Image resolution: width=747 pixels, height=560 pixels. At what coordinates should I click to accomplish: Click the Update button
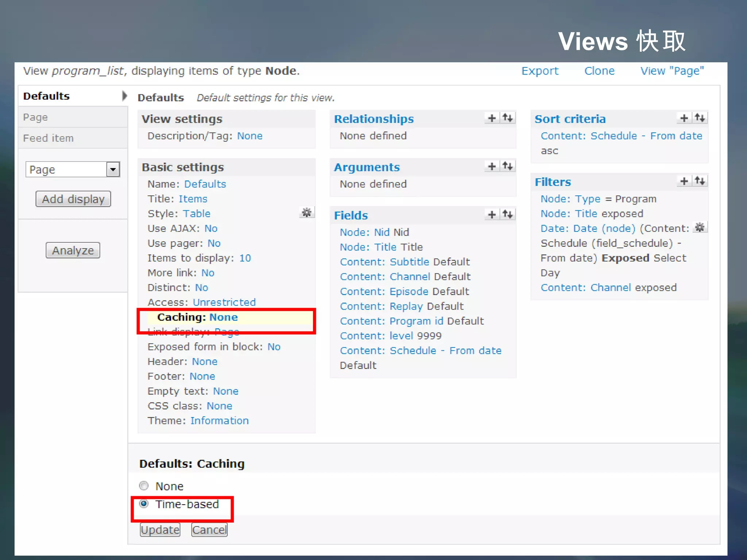pyautogui.click(x=160, y=530)
